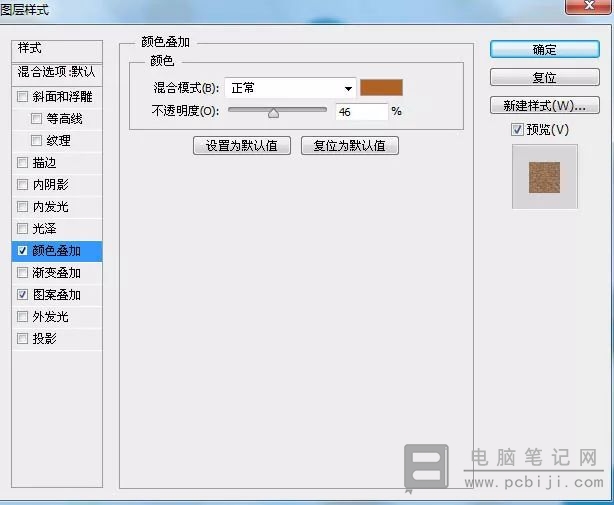Open the overlay color swatch picker
This screenshot has height=505, width=614.
(381, 88)
